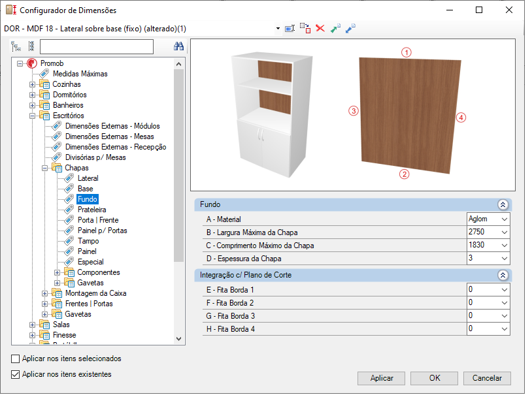Click the tree scrollbar down arrow
Image resolution: width=532 pixels, height=399 pixels.
[179, 339]
